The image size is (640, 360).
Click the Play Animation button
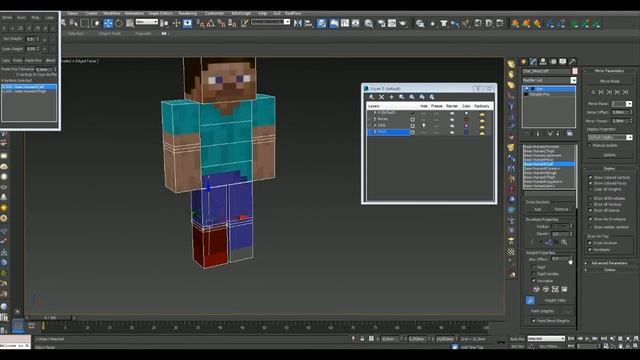(x=587, y=339)
